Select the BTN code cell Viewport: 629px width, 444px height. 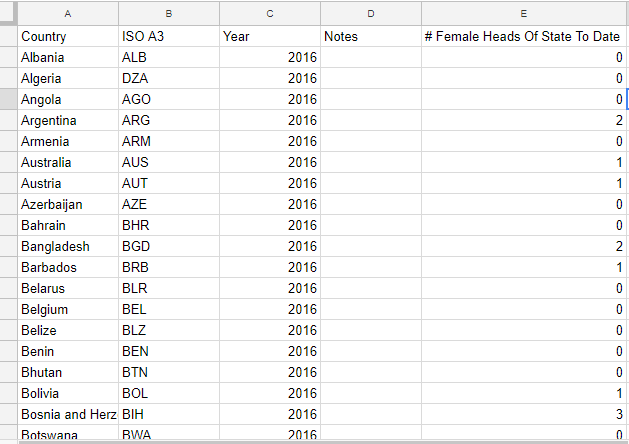point(169,372)
